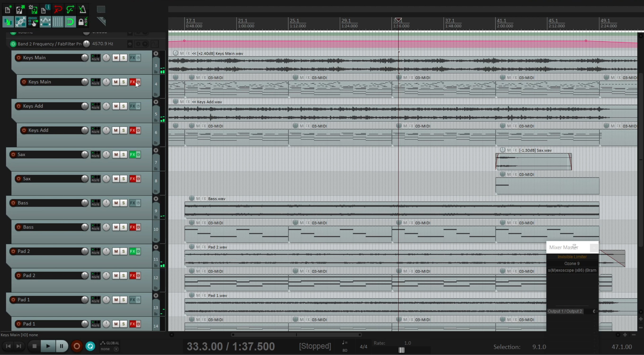
Task: Click the transport Play button
Action: tap(48, 346)
